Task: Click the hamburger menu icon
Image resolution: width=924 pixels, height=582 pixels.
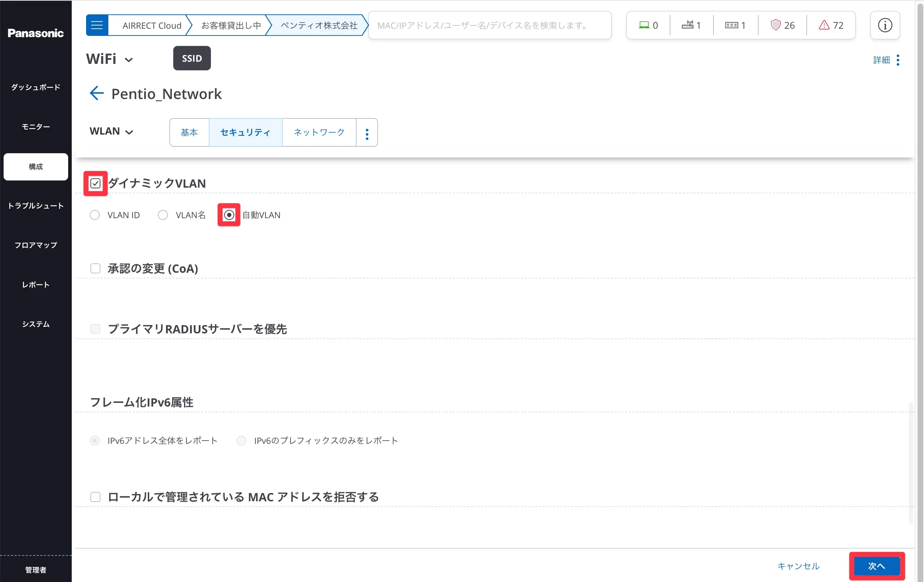Action: coord(97,25)
